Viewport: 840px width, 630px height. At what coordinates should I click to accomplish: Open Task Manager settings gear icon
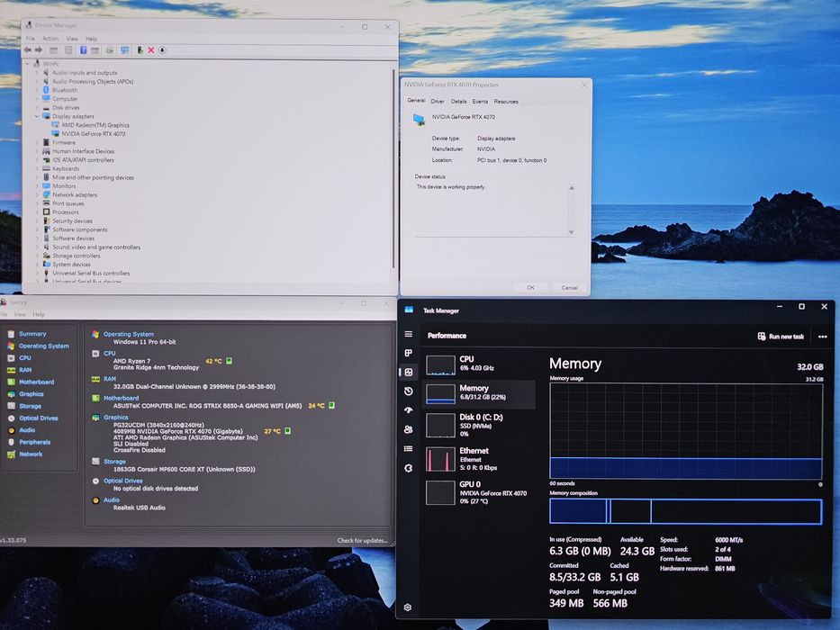tap(408, 607)
